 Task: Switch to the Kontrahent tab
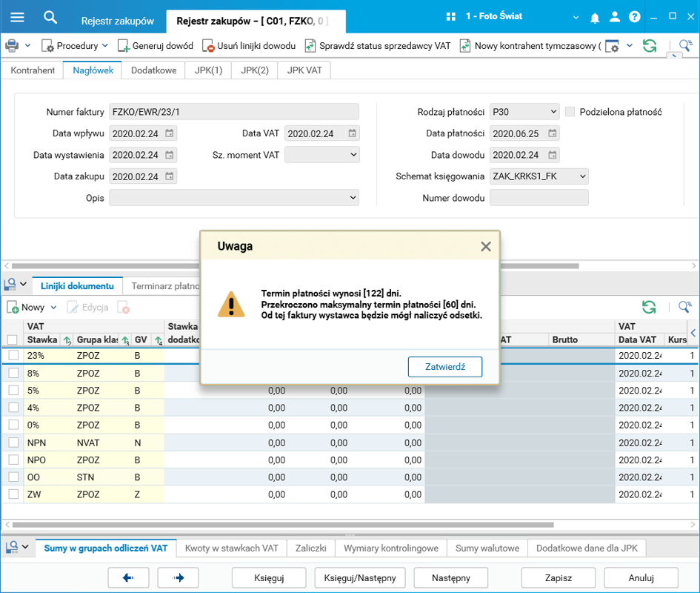click(33, 70)
